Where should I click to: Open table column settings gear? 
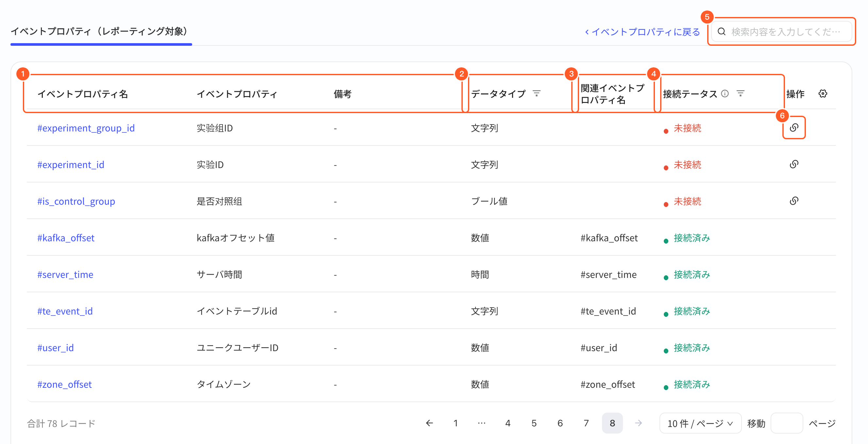(x=823, y=94)
